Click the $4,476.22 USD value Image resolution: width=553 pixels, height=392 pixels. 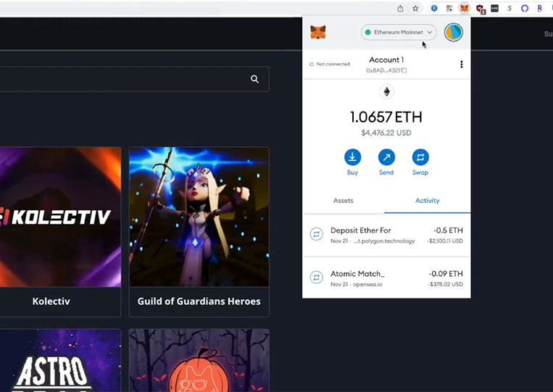pyautogui.click(x=386, y=133)
